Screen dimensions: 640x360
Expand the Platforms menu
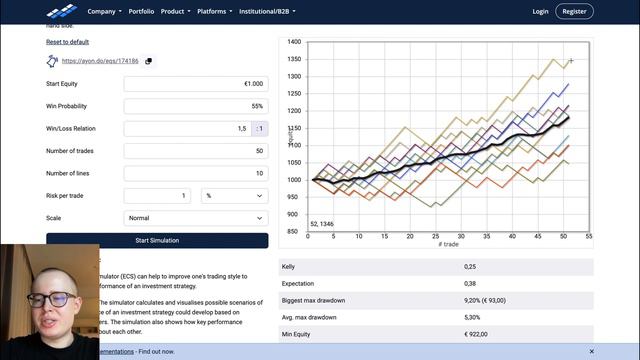pyautogui.click(x=215, y=11)
